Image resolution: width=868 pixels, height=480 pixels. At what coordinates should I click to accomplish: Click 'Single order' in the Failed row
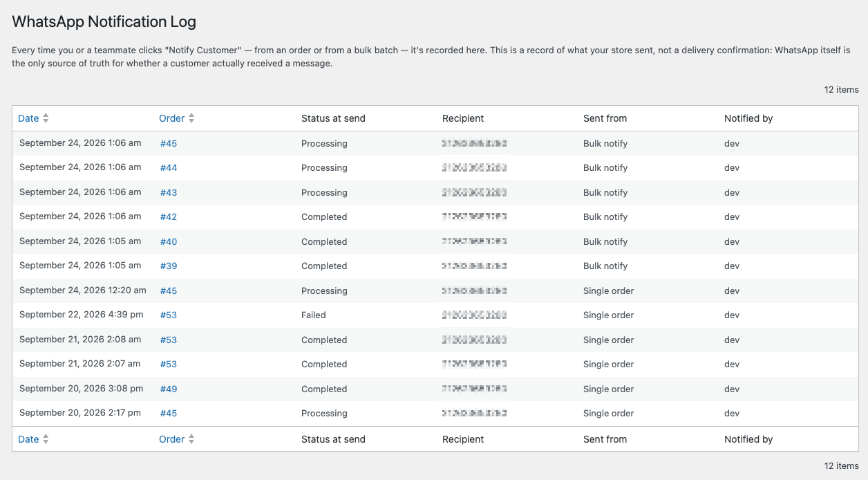point(609,315)
